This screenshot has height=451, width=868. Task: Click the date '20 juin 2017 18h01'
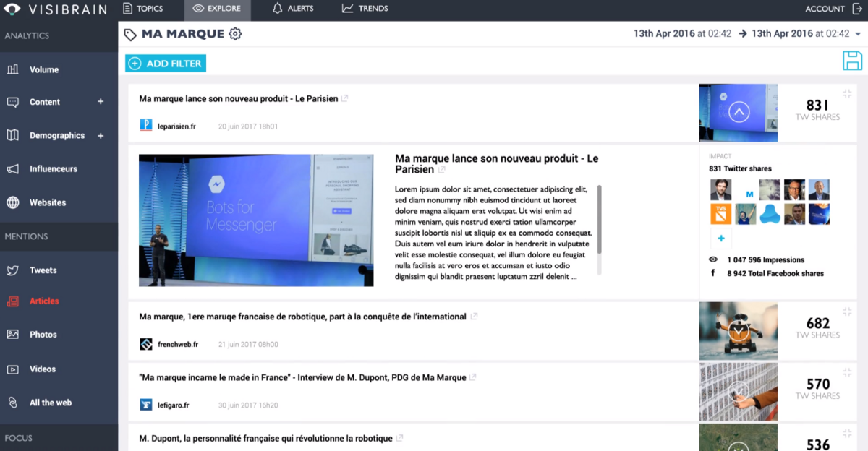[x=248, y=126]
